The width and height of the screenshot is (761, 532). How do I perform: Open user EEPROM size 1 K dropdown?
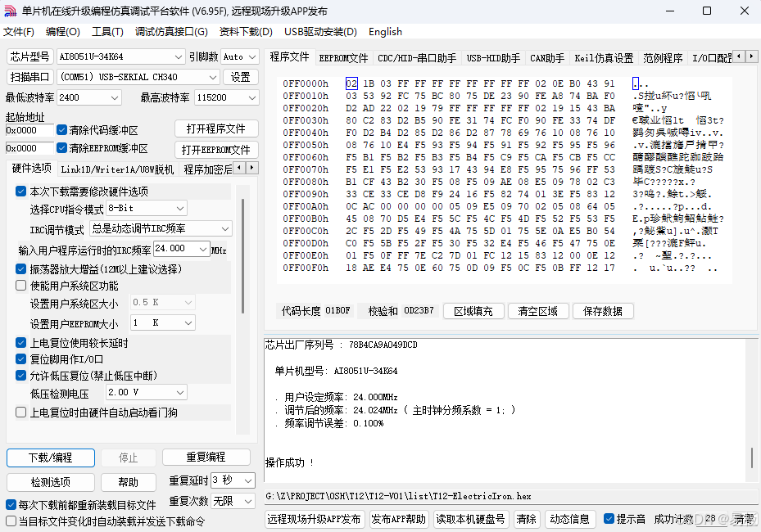click(x=162, y=323)
